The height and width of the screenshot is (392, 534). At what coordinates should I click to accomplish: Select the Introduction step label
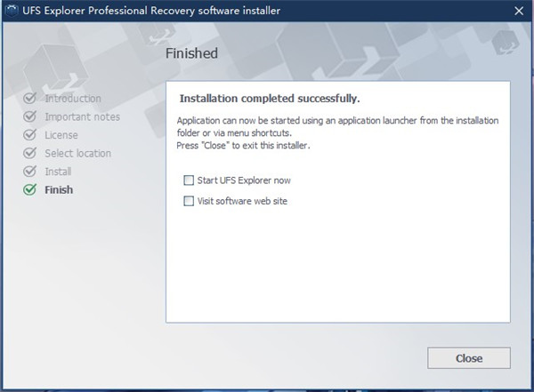(73, 99)
